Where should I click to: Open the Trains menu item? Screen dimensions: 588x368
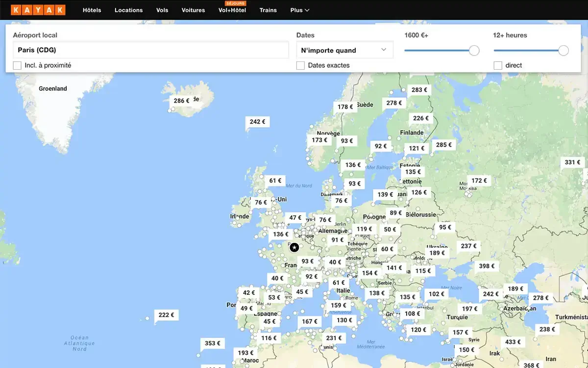268,10
